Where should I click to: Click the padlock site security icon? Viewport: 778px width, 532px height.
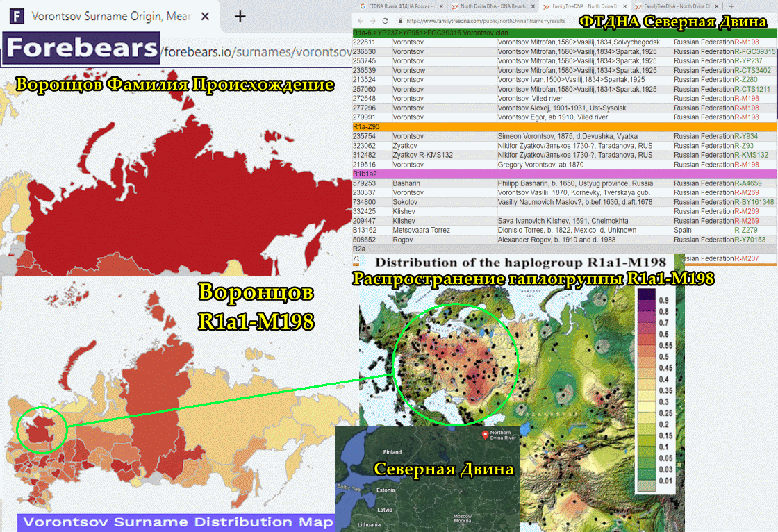[400, 21]
